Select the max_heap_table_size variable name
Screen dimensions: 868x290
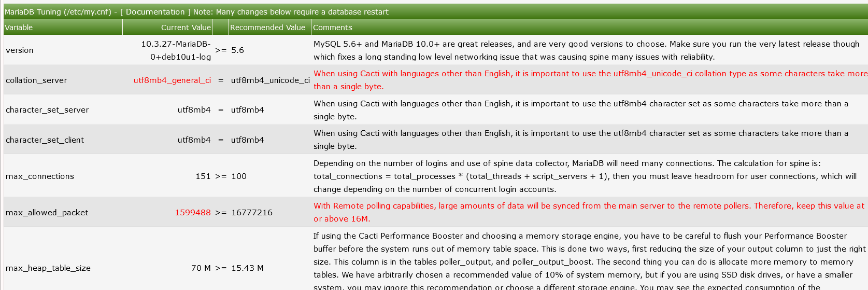(48, 268)
